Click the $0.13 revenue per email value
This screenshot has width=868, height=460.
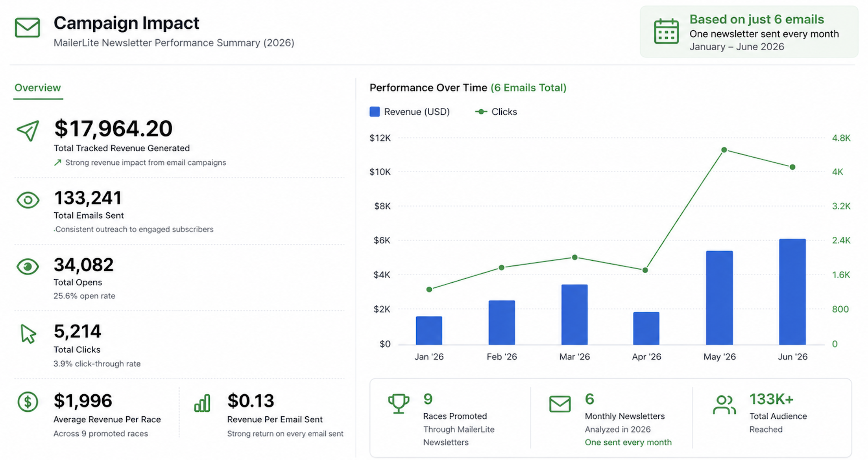coord(251,401)
